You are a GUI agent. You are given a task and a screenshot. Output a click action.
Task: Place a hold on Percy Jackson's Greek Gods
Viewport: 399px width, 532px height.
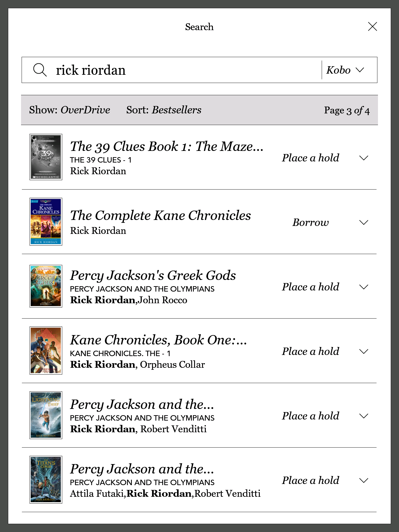tap(311, 287)
